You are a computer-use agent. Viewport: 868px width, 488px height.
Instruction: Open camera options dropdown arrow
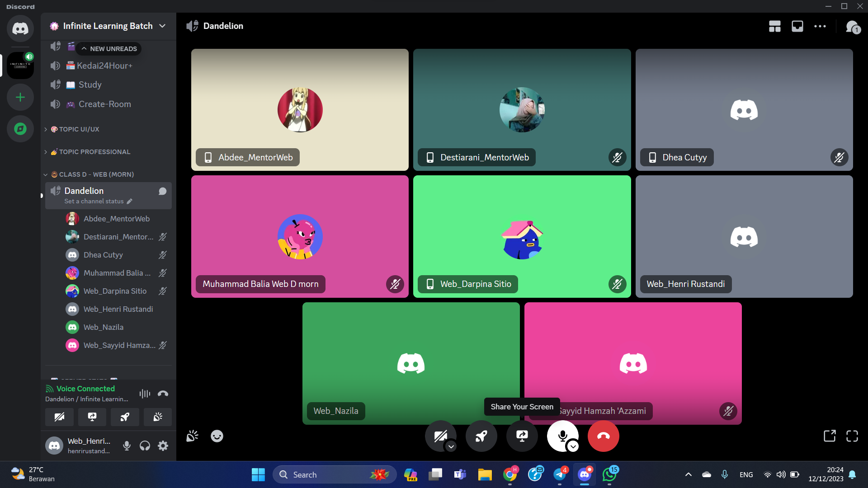click(451, 446)
